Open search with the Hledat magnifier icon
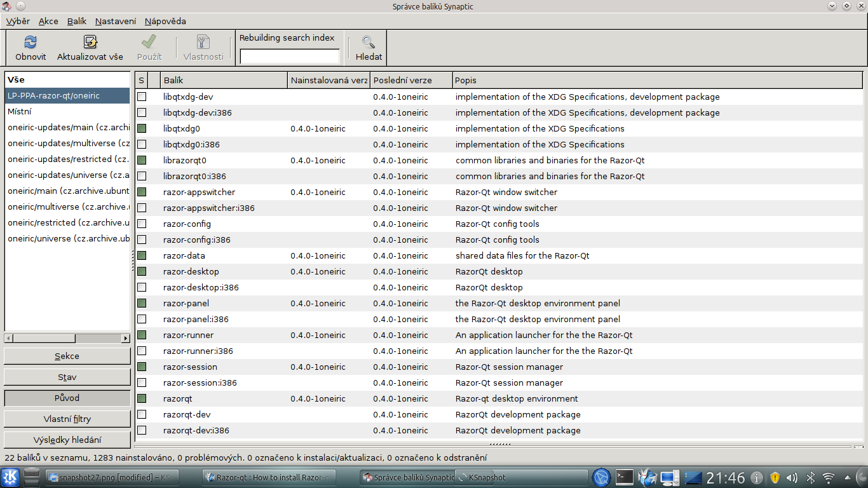 [x=369, y=43]
